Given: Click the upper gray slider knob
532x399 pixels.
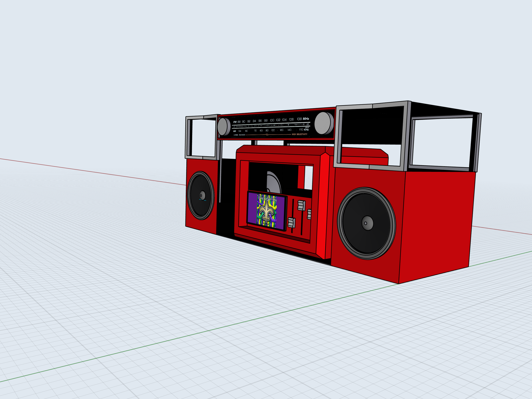Looking at the screenshot, I should (301, 205).
